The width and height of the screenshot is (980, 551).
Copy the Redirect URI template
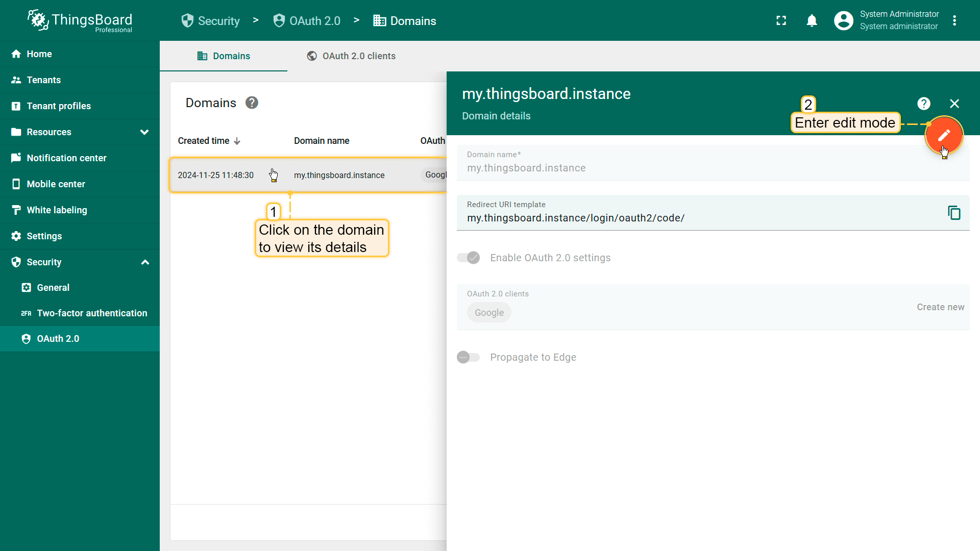pyautogui.click(x=954, y=213)
